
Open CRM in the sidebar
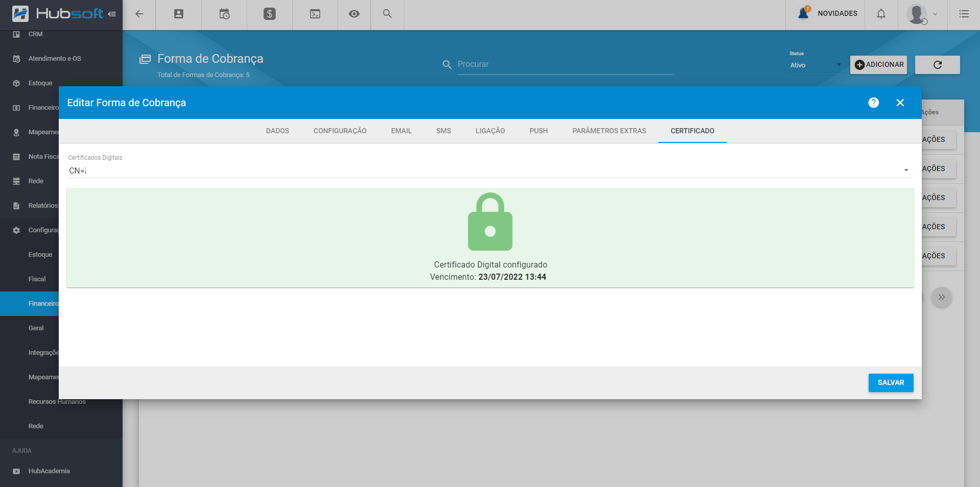[x=35, y=34]
